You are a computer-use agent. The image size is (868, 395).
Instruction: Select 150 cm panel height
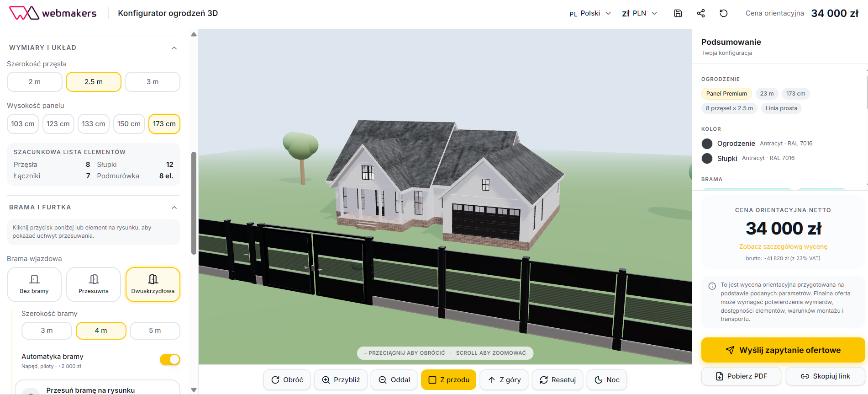pyautogui.click(x=129, y=124)
